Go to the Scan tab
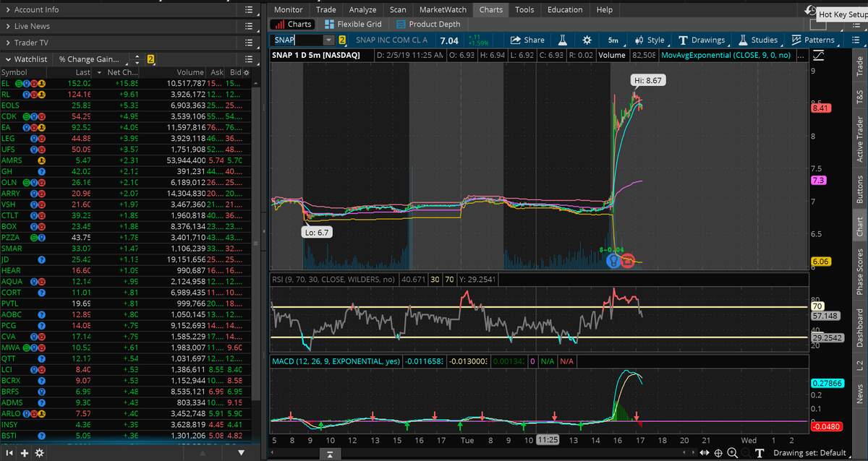This screenshot has height=461, width=868. coord(398,9)
